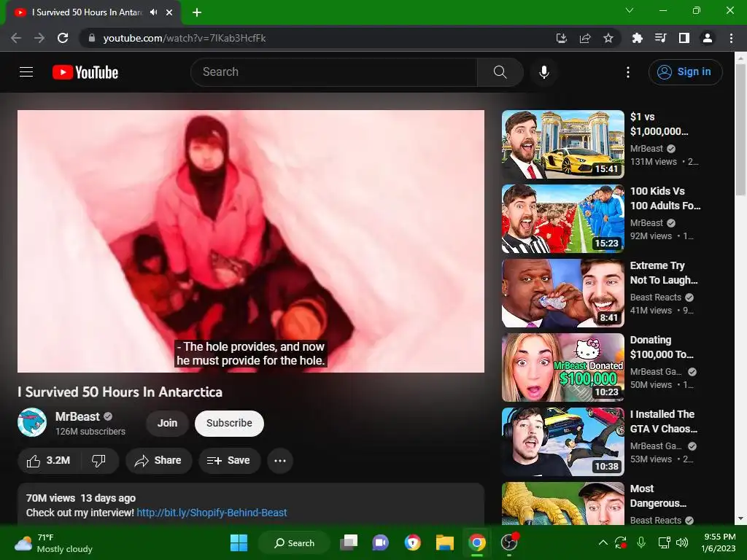Reload the YouTube page
Image resolution: width=747 pixels, height=560 pixels.
[63, 38]
